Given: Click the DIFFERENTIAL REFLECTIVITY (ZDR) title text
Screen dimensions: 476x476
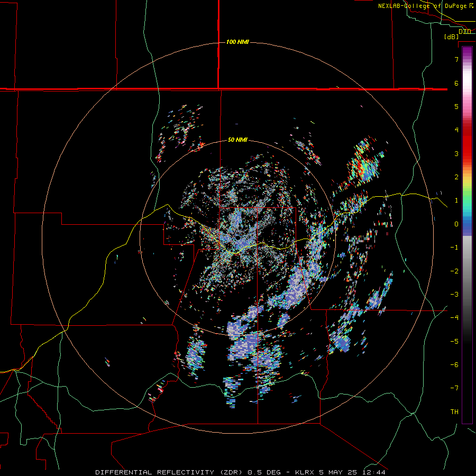Looking at the screenshot, I should [169, 472].
